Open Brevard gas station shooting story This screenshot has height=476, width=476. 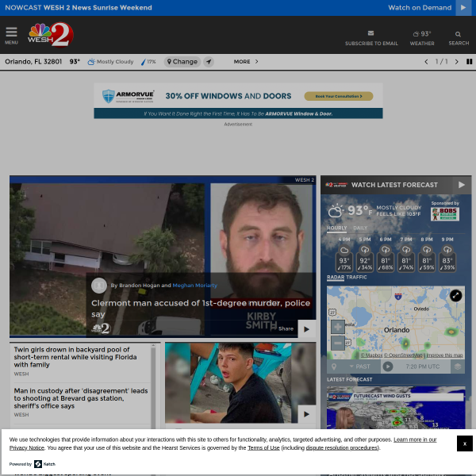tap(81, 398)
